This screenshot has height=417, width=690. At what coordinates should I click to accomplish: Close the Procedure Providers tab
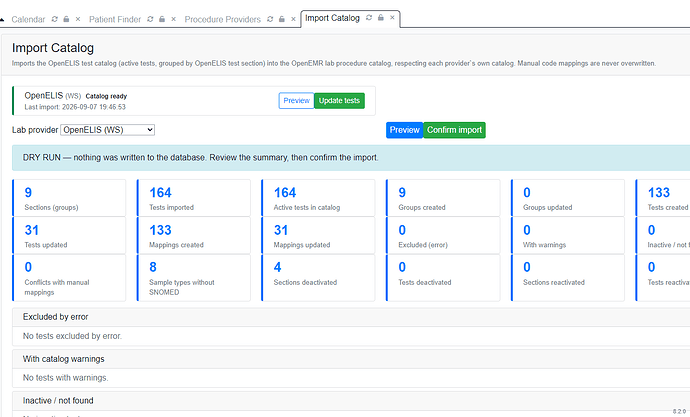point(293,19)
